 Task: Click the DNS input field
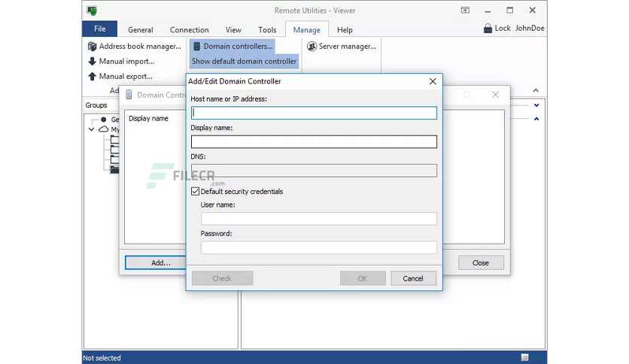click(314, 171)
